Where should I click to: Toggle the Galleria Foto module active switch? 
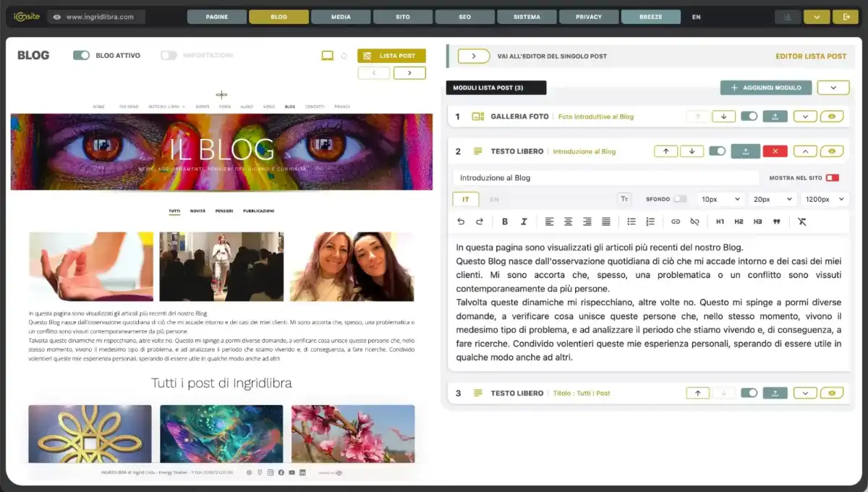coord(749,116)
